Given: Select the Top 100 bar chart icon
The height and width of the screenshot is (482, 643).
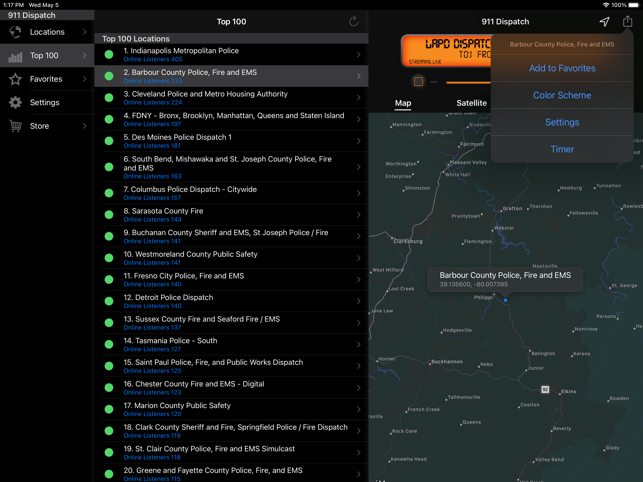Looking at the screenshot, I should click(15, 56).
